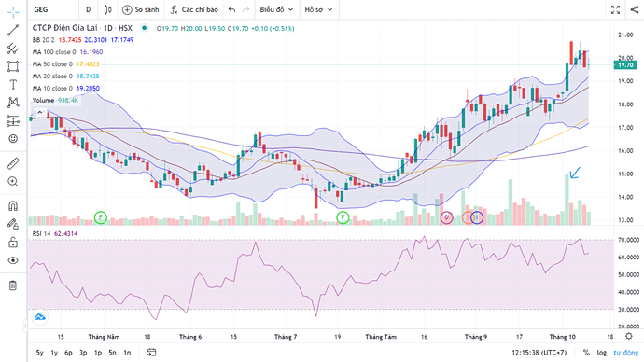Screen dimensions: 644x362
Task: Select the trend line drawing tool
Action: coord(13,30)
